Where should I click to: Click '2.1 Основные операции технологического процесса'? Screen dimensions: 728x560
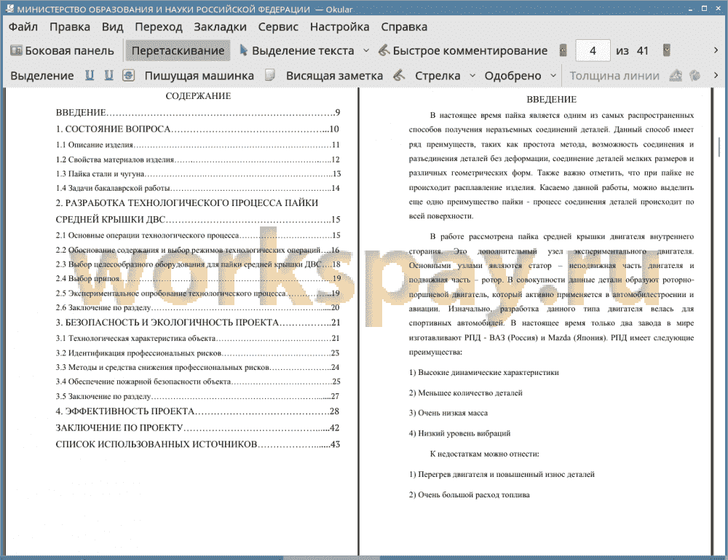tap(198, 235)
